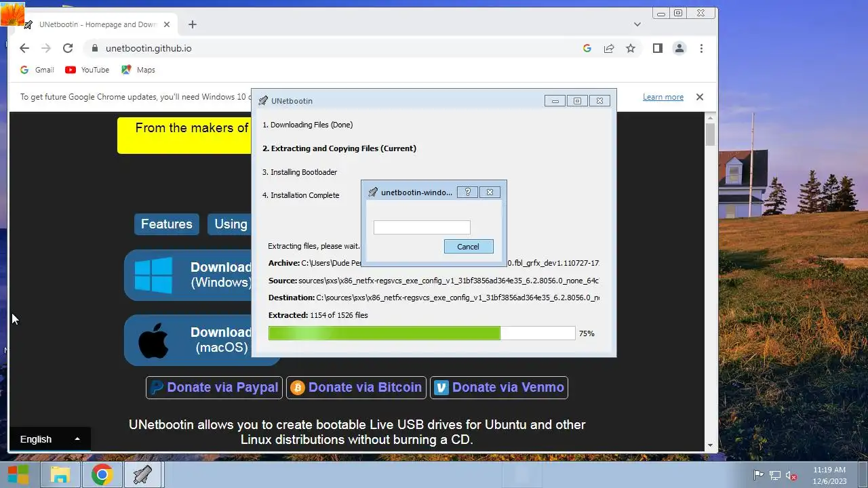Close the unetbootin-windows small dialog

[490, 192]
